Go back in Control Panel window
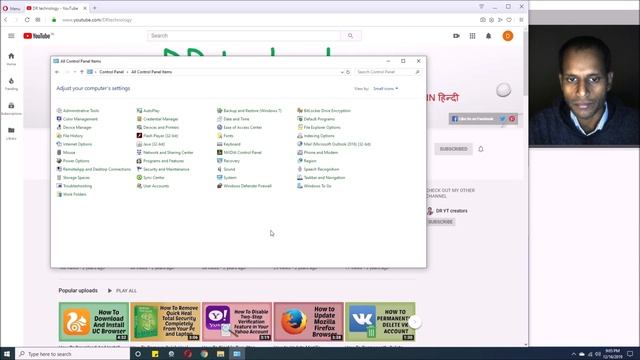 coord(57,72)
